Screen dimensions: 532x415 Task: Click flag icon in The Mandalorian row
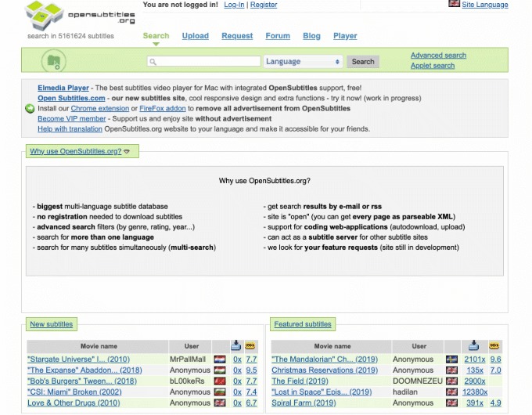point(451,359)
